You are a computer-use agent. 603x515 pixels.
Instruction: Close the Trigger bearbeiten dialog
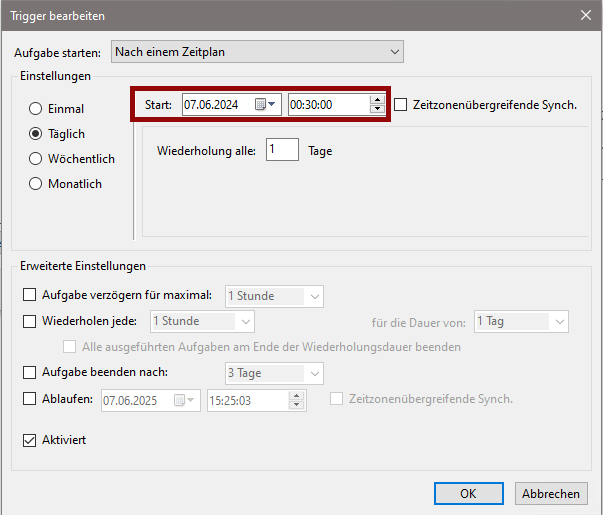[586, 15]
